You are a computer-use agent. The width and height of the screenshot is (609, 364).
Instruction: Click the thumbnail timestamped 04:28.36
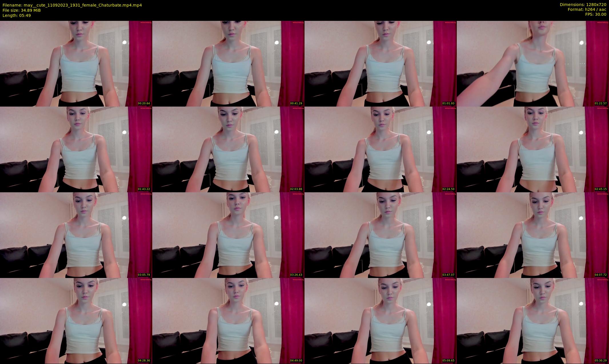76,321
